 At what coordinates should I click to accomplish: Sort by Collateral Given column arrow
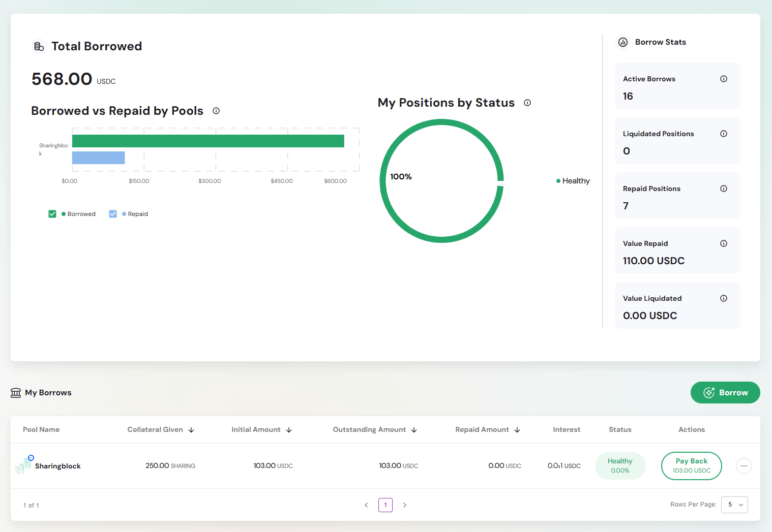[x=191, y=430]
